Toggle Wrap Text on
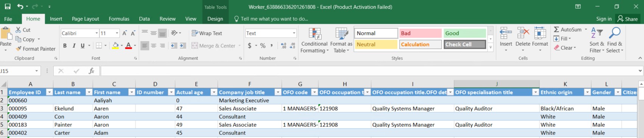644x138 pixels. point(207,33)
